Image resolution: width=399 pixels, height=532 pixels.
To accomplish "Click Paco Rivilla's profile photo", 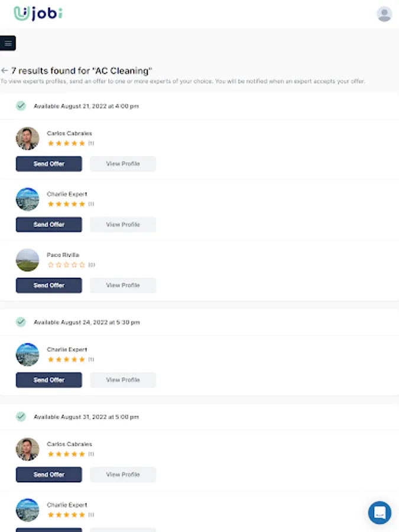I will pyautogui.click(x=27, y=260).
